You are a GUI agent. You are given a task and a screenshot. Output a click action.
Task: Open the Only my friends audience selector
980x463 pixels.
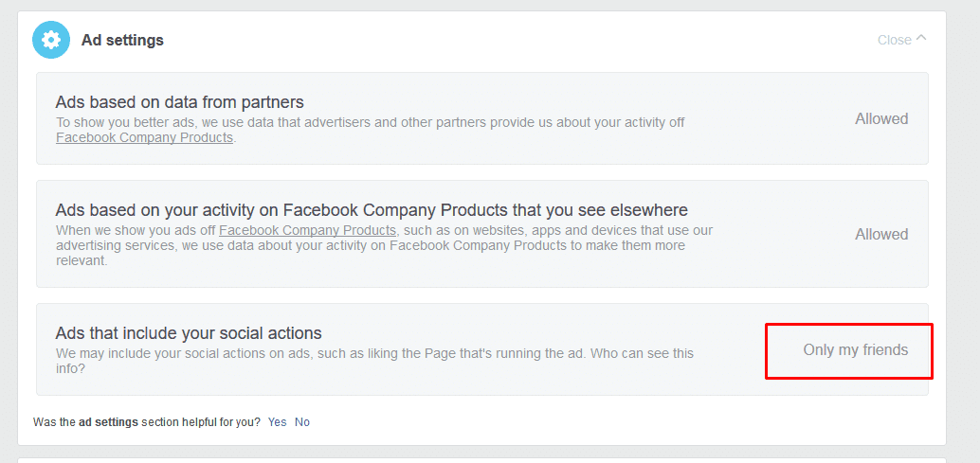(x=855, y=350)
